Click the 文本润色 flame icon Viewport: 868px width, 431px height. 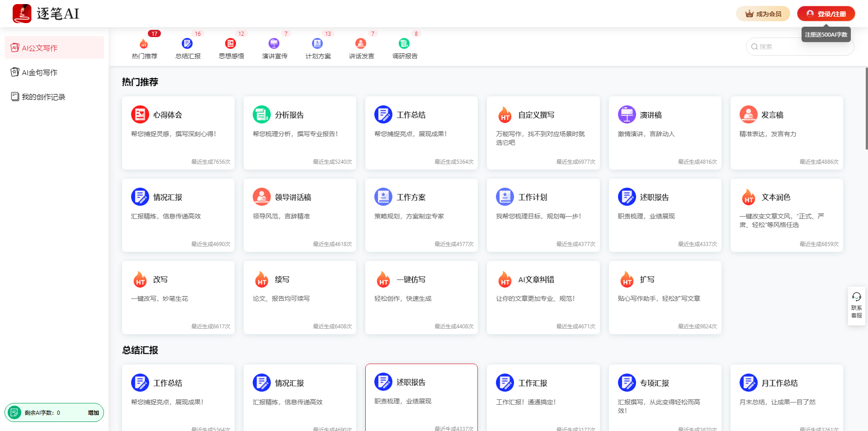749,197
